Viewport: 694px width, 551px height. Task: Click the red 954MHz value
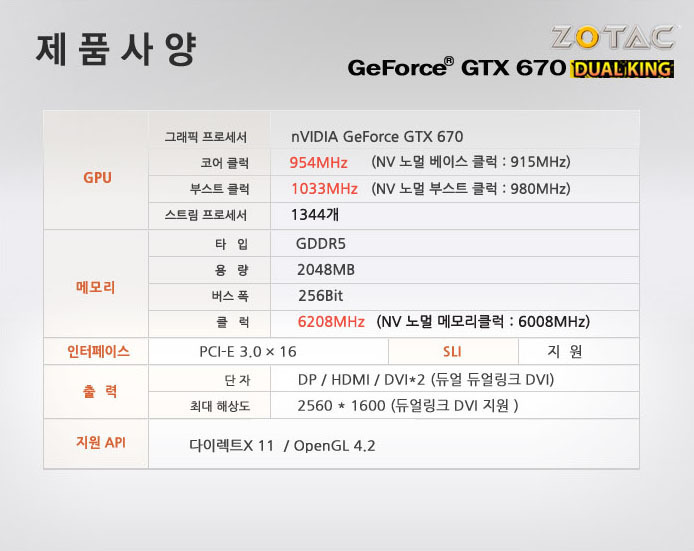318,162
